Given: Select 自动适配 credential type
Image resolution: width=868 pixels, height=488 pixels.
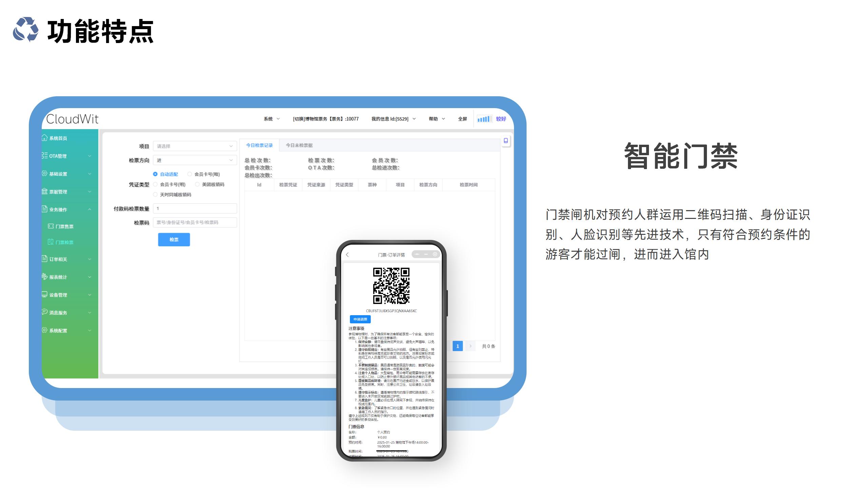Looking at the screenshot, I should click(x=165, y=174).
